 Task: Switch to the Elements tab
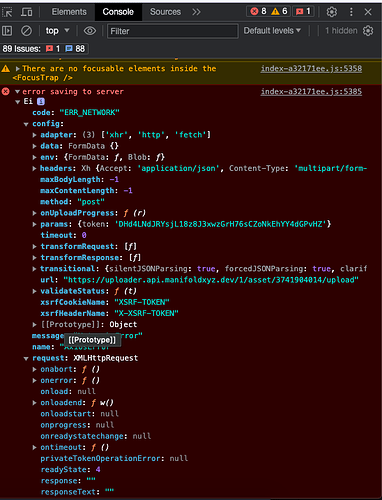[69, 12]
